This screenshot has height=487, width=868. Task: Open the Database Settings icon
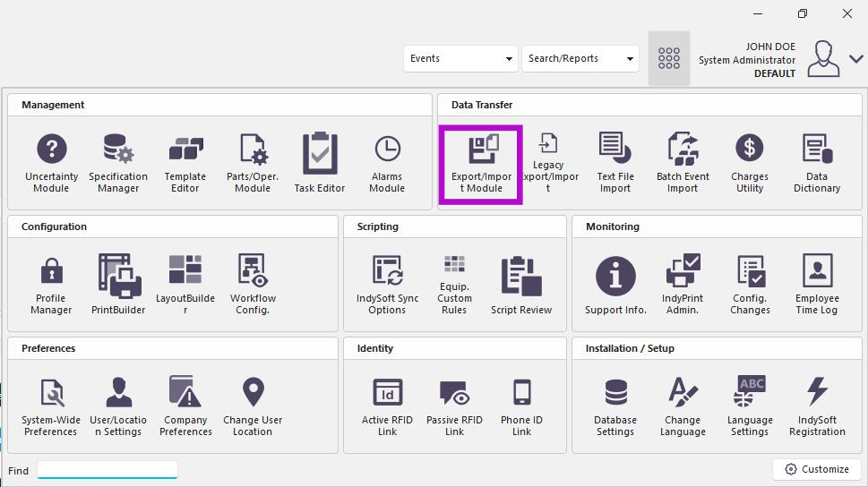point(615,406)
